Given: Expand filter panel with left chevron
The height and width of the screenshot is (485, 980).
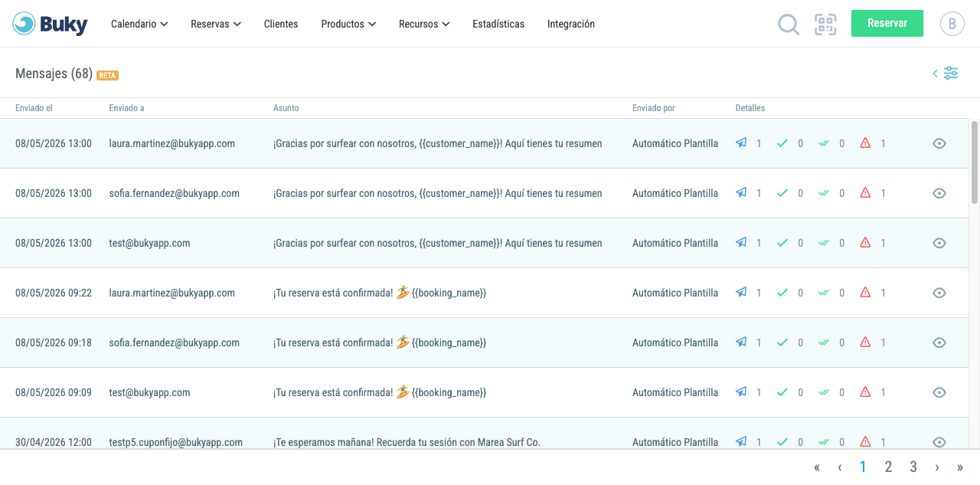Looking at the screenshot, I should click(x=935, y=74).
